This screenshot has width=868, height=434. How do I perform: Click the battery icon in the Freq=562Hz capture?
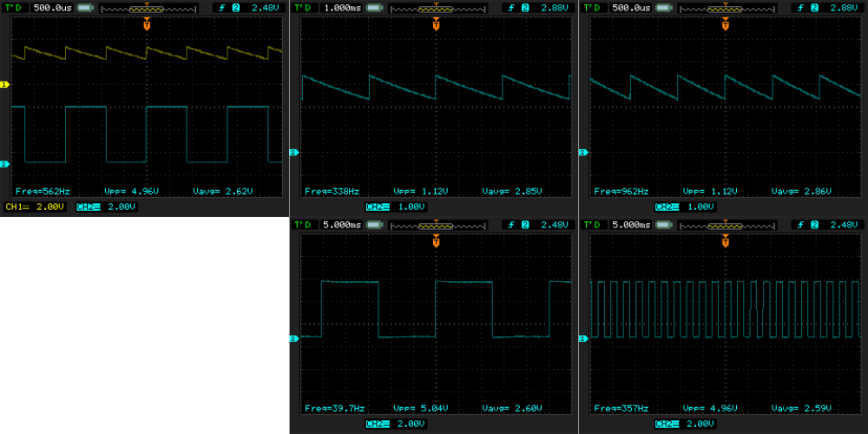84,8
